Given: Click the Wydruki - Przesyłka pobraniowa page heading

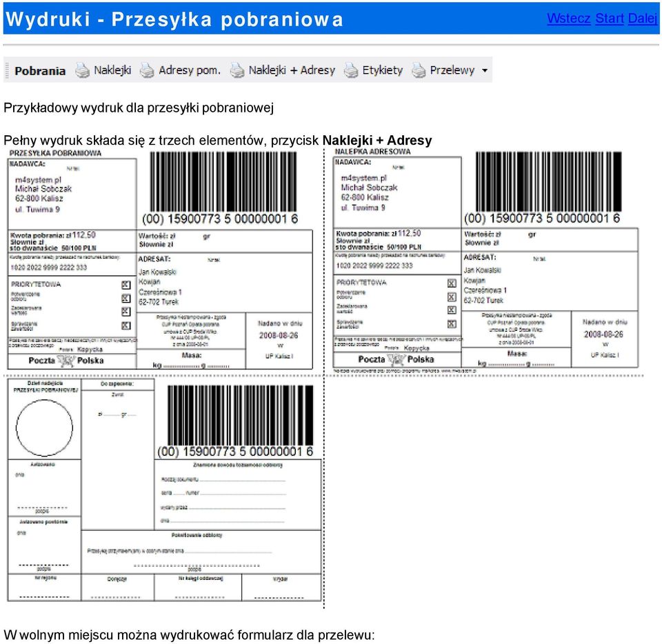Looking at the screenshot, I should 174,19.
